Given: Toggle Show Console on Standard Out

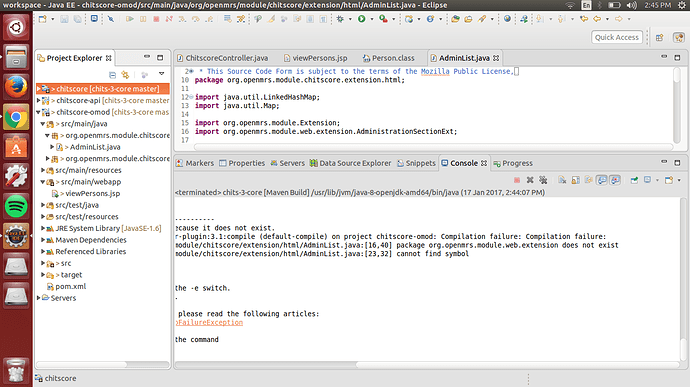Looking at the screenshot, I should (602, 180).
